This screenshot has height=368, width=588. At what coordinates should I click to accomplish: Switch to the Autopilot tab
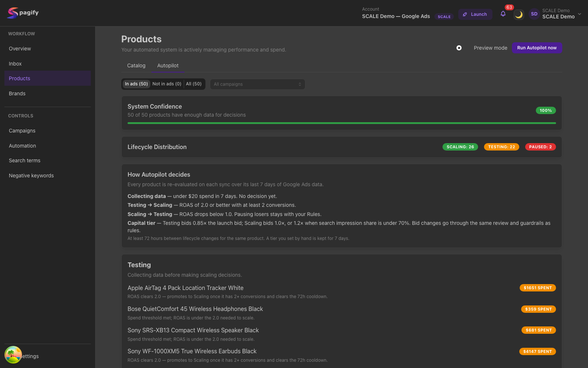(x=168, y=66)
